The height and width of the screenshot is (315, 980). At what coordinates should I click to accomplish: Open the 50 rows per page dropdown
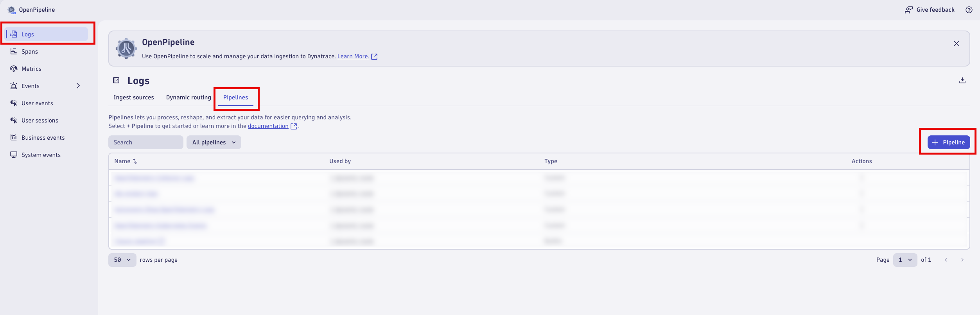coord(122,260)
